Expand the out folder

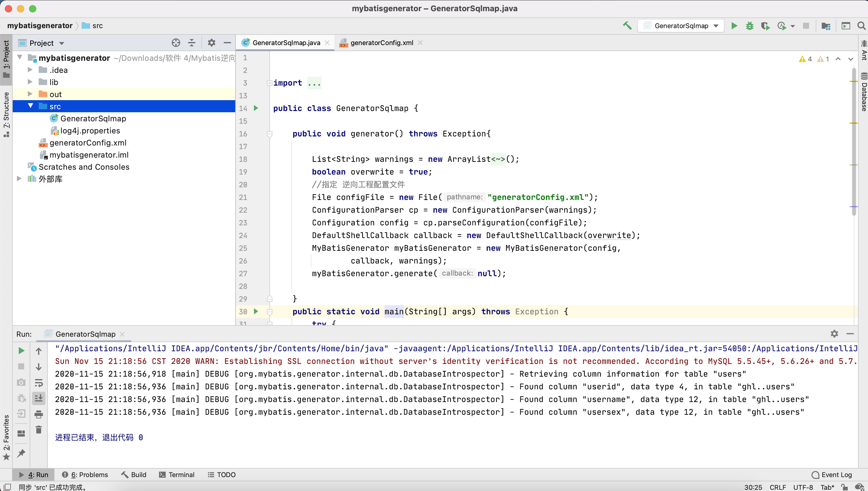coord(30,94)
